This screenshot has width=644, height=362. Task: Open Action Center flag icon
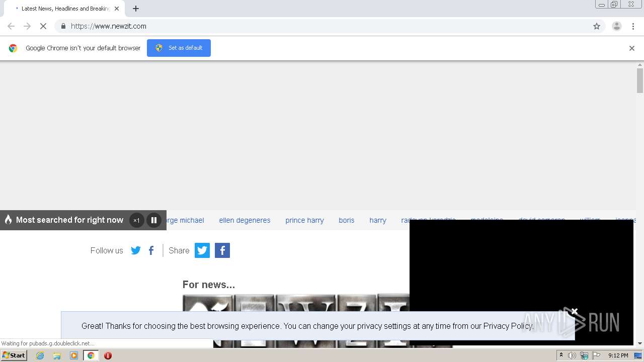tap(596, 355)
